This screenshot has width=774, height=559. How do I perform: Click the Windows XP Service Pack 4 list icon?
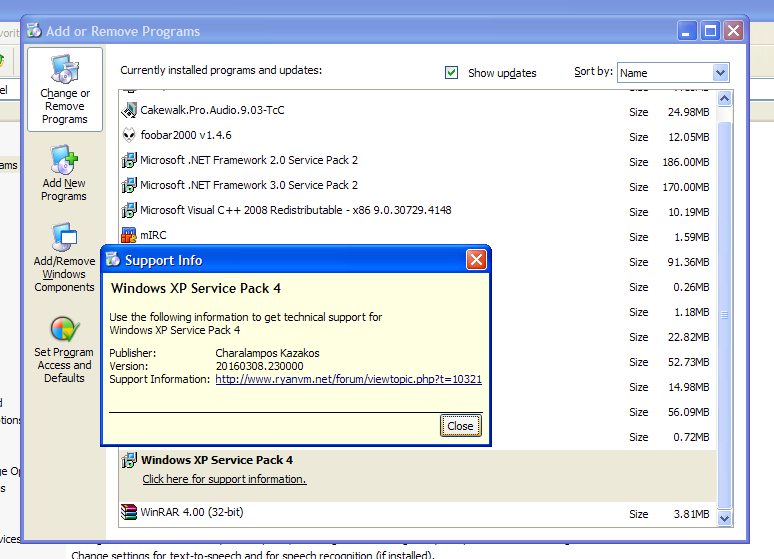[129, 460]
